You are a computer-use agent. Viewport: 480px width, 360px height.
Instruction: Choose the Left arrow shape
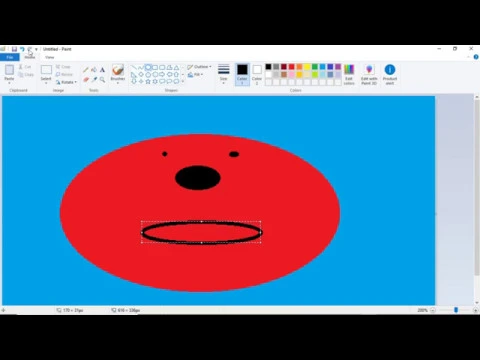[x=169, y=75]
